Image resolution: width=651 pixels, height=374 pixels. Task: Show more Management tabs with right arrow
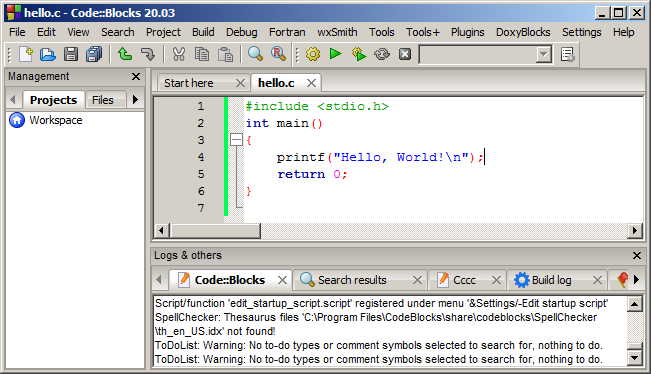pos(135,100)
